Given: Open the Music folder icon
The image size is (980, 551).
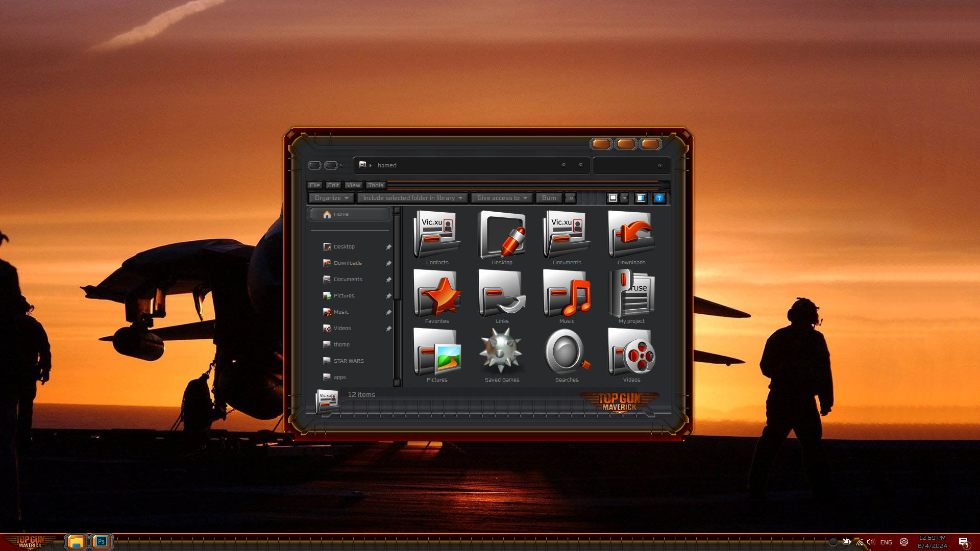Looking at the screenshot, I should (x=567, y=294).
